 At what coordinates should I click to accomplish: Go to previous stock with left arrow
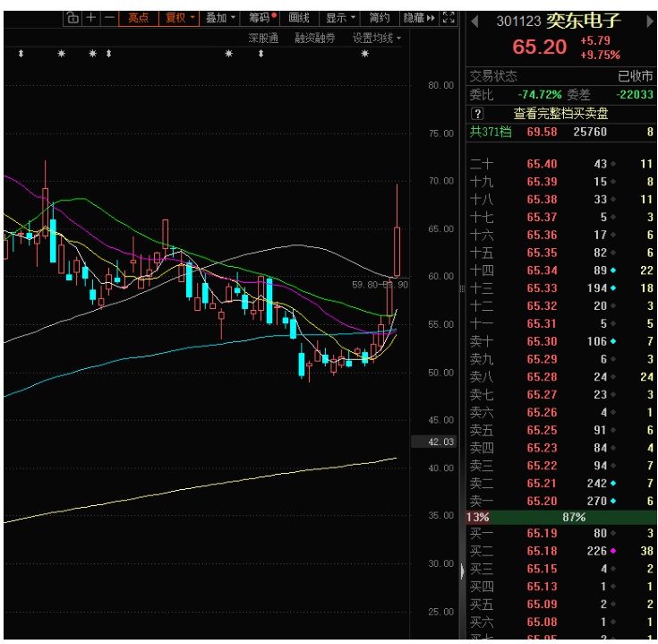click(474, 21)
